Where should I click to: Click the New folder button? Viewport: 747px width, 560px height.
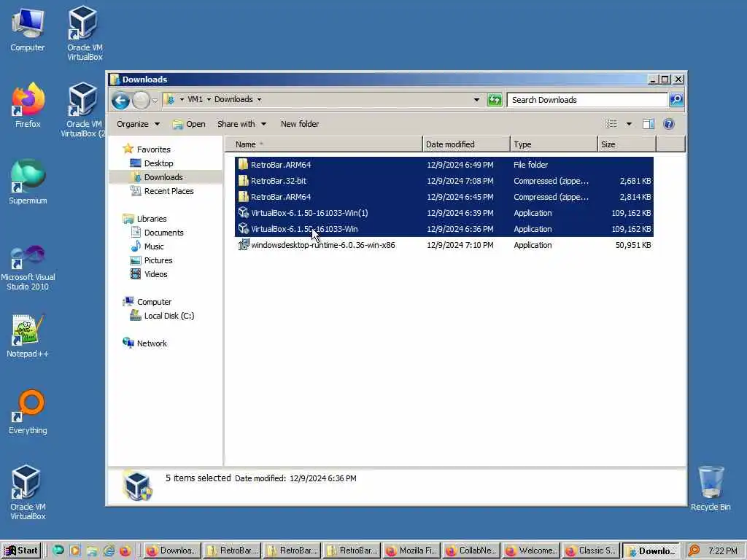click(x=300, y=124)
